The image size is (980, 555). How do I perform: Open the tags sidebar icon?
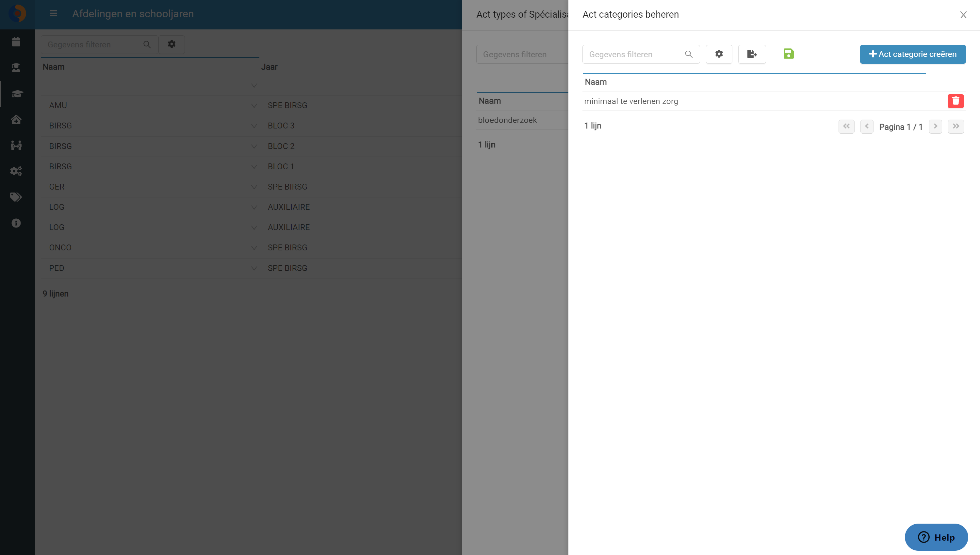point(16,197)
